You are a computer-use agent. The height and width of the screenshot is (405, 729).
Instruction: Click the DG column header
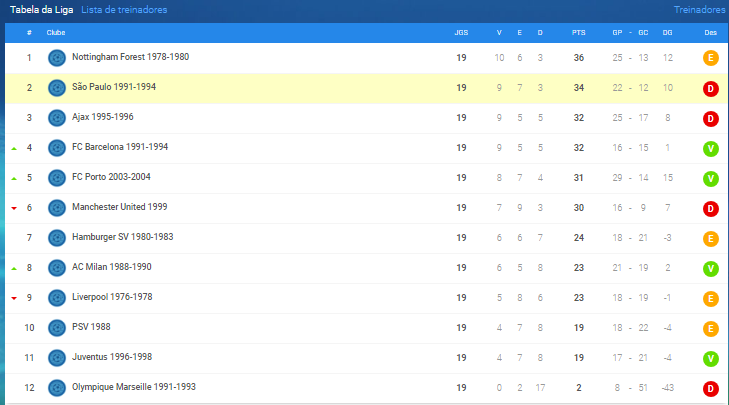[x=667, y=33]
